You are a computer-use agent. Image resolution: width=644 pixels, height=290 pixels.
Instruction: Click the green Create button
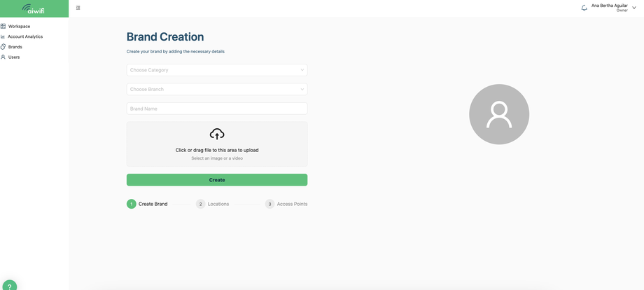pyautogui.click(x=217, y=180)
